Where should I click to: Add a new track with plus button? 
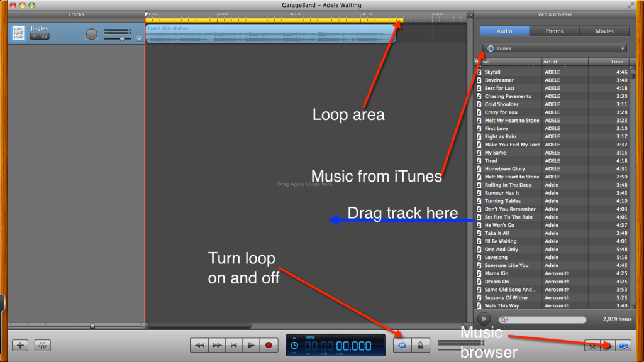(21, 345)
